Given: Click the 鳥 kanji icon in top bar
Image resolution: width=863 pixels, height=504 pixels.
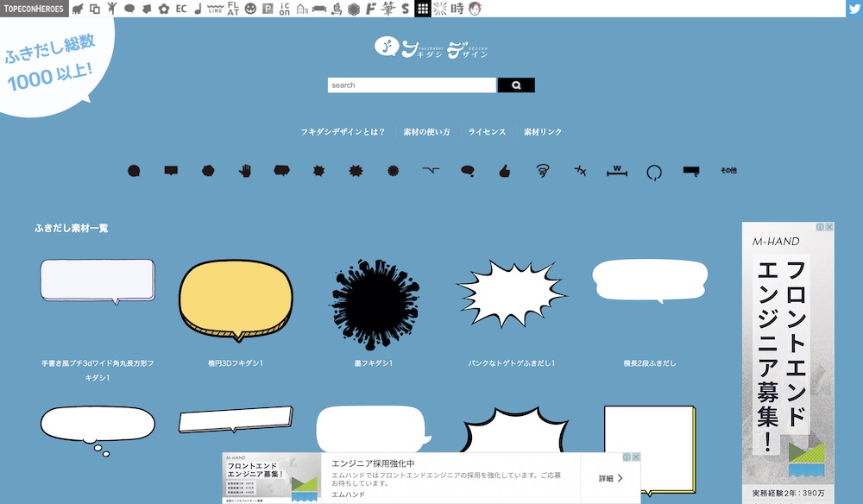Looking at the screenshot, I should pos(337,9).
